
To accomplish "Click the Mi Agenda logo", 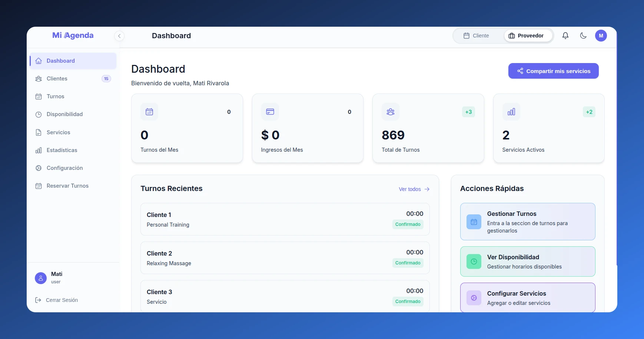I will point(73,35).
